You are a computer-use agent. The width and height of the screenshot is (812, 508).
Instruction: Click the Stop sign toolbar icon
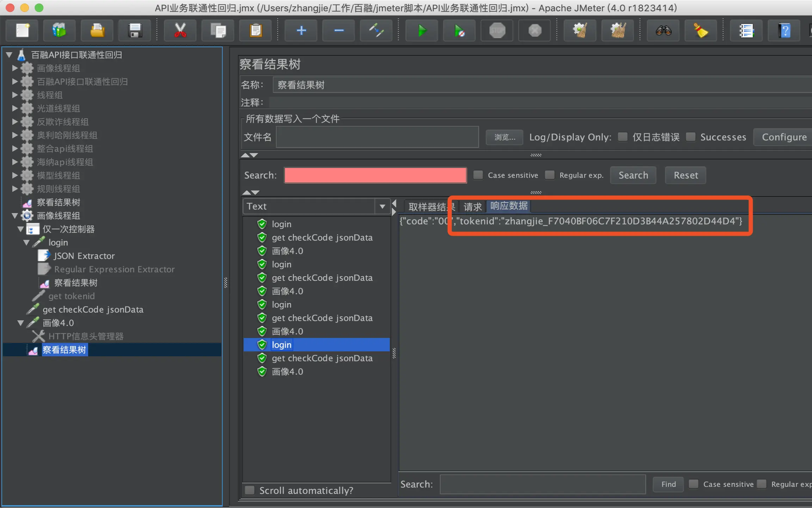click(x=497, y=31)
